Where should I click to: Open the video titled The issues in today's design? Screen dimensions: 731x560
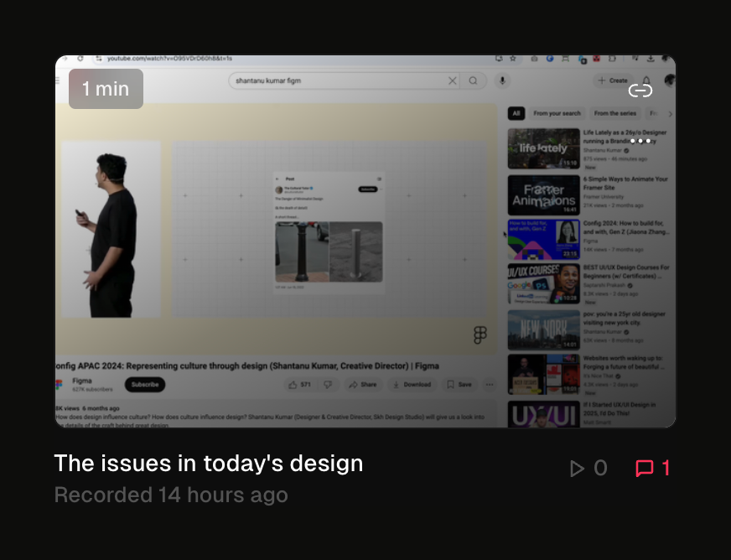point(208,463)
